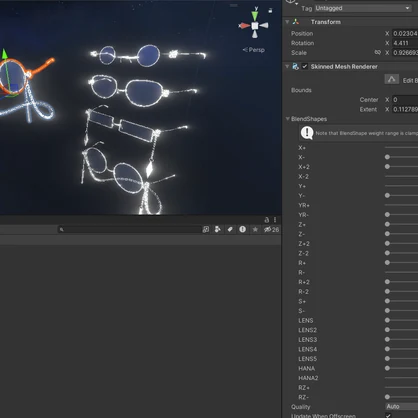Adjust the Z+ blendshape slider handle
This screenshot has height=418, width=418.
point(387,224)
